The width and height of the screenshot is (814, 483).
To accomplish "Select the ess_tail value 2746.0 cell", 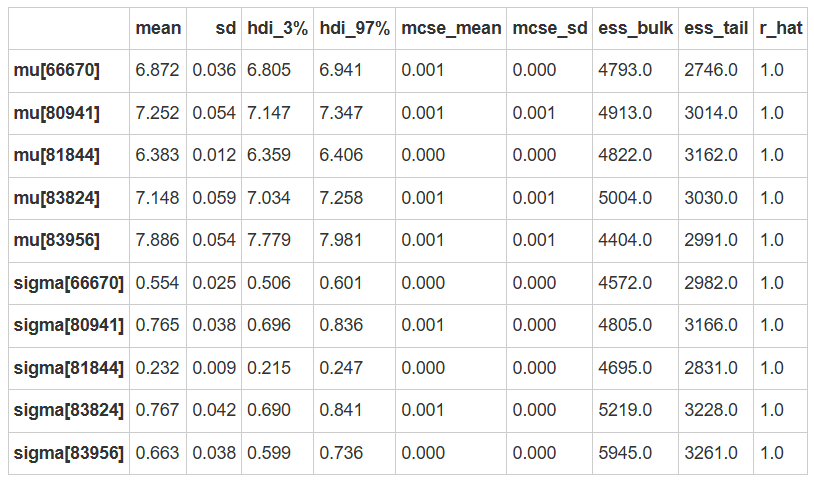I will (711, 70).
